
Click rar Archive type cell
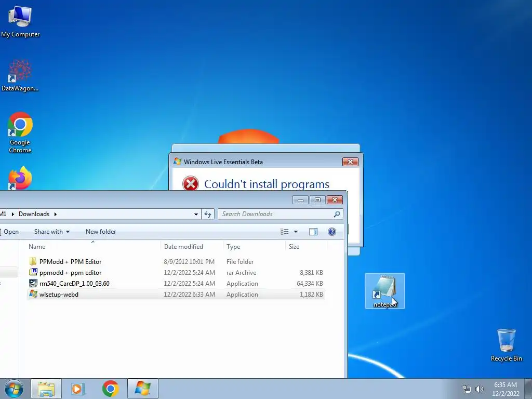pos(241,272)
